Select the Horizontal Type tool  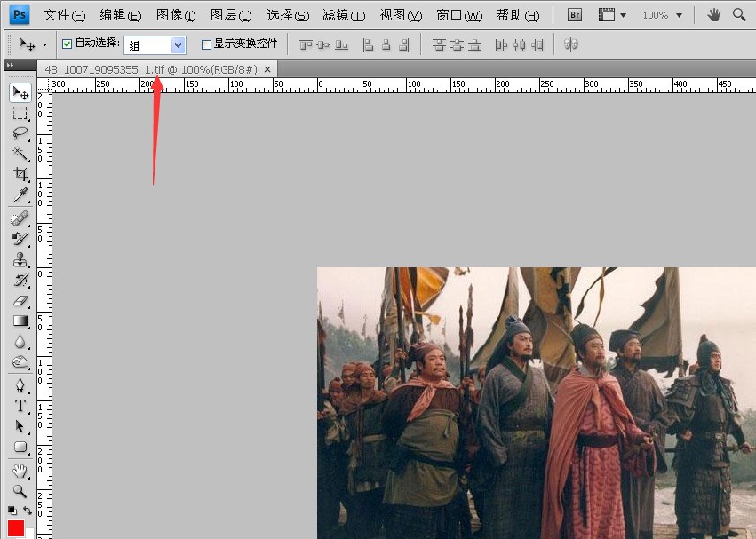coord(20,406)
